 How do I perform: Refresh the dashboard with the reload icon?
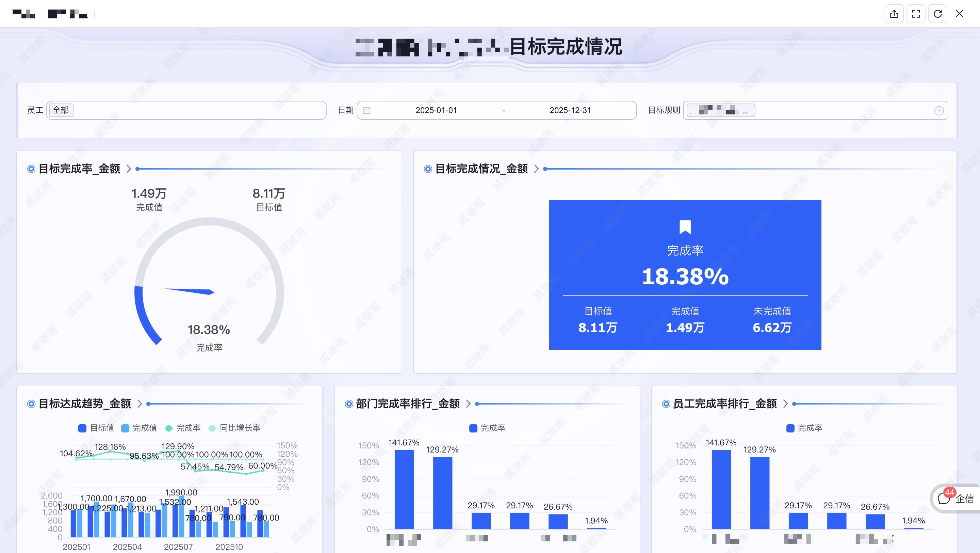tap(937, 14)
